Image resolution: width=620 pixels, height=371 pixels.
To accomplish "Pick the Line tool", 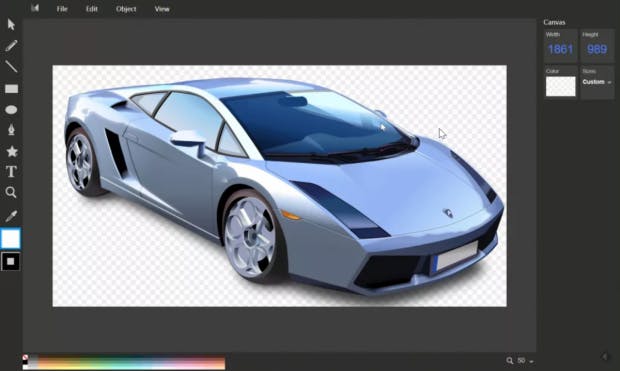I will (11, 66).
